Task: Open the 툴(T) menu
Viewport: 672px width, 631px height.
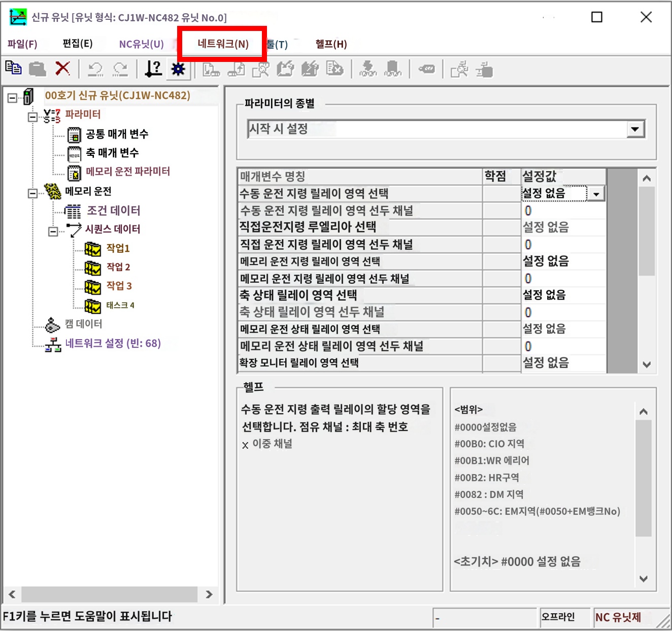Action: (x=277, y=44)
